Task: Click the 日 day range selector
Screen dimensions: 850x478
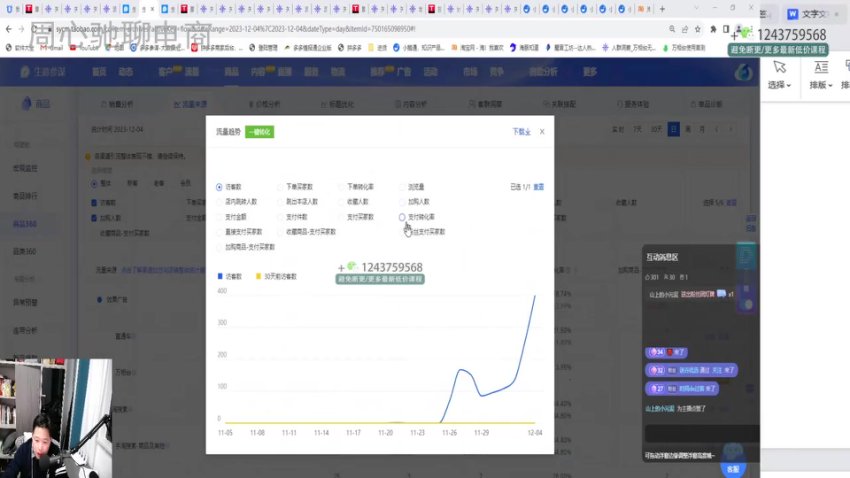Action: 673,129
